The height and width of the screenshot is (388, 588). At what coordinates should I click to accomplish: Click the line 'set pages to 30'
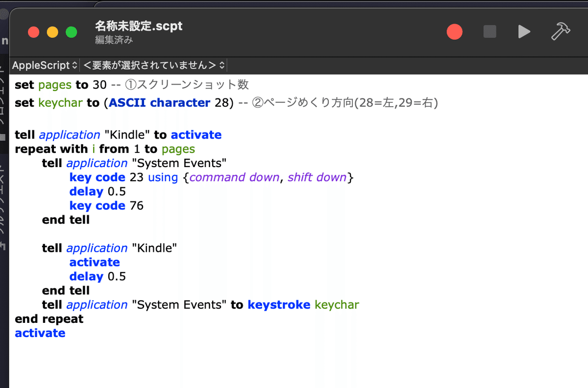[x=61, y=85]
